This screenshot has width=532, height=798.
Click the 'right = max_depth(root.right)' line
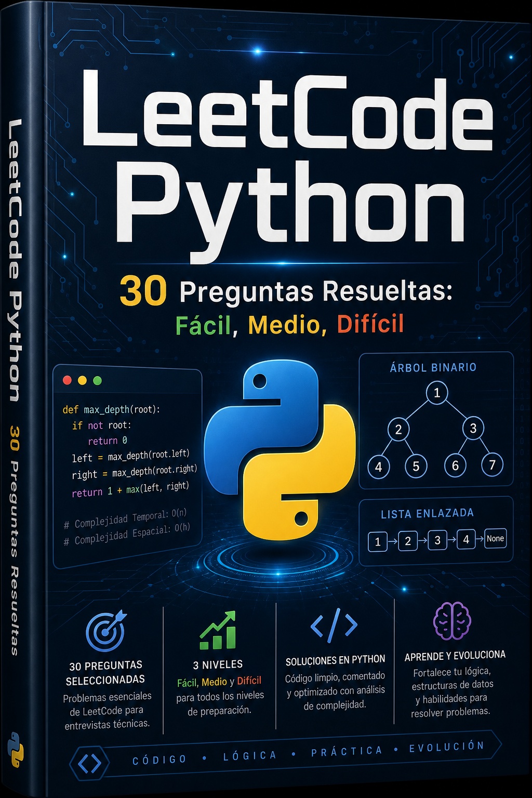[135, 472]
